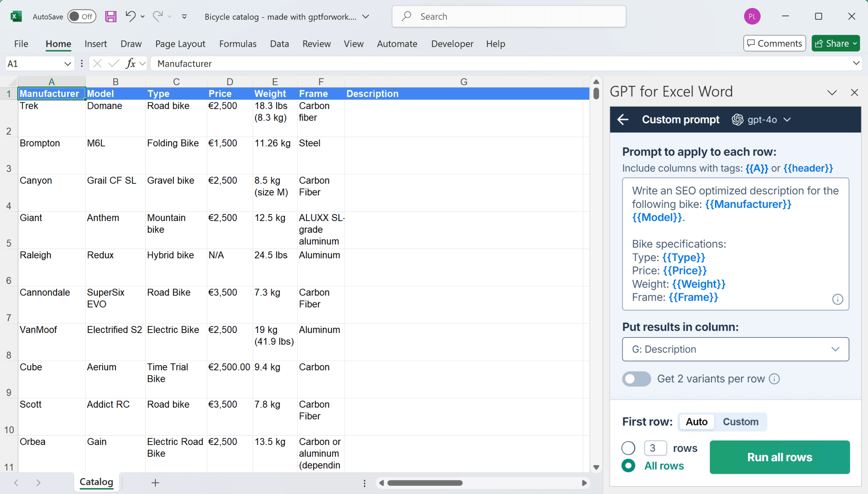The height and width of the screenshot is (494, 868).
Task: Open Customize Quick Access Toolbar menu
Action: click(x=184, y=17)
